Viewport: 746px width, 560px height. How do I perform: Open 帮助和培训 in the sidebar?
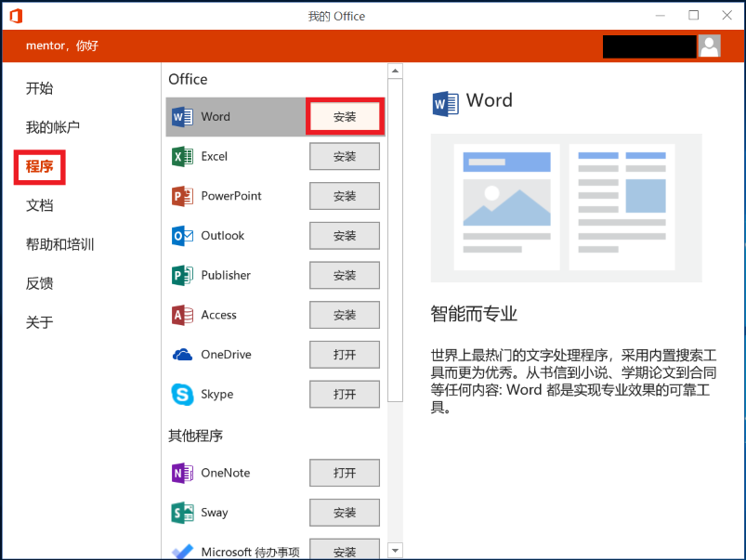60,244
